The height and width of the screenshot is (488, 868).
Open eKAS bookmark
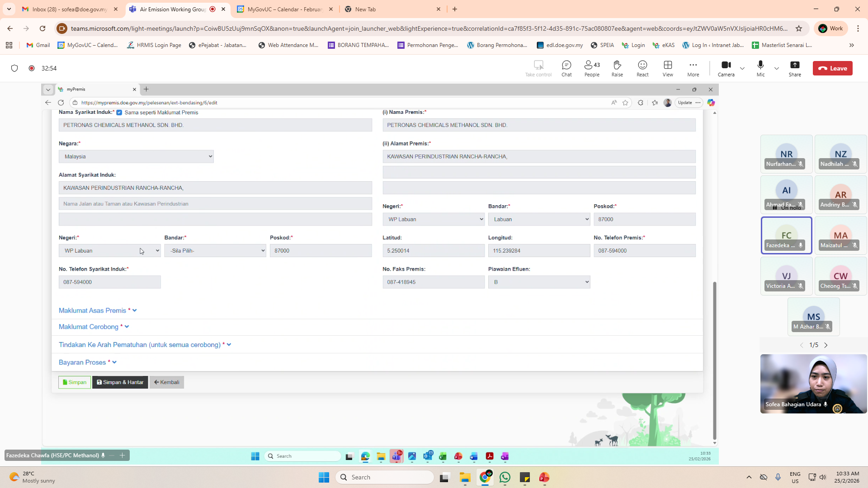[663, 45]
